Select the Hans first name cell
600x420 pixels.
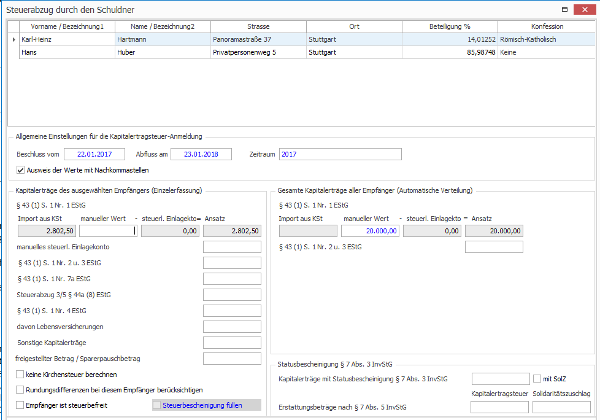pos(67,52)
